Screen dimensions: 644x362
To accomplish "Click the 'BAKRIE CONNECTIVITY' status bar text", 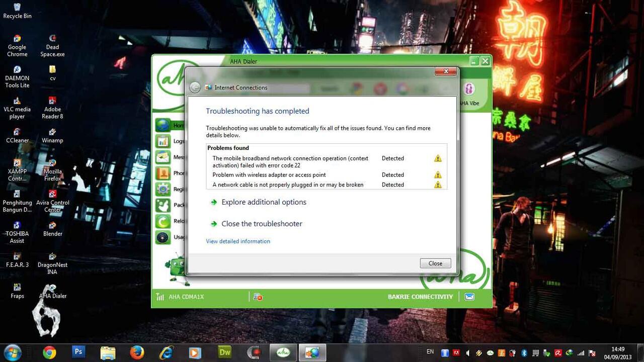I will pos(420,297).
